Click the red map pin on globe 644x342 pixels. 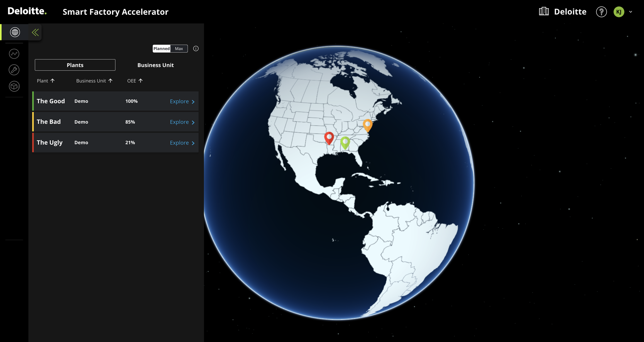coord(329,137)
